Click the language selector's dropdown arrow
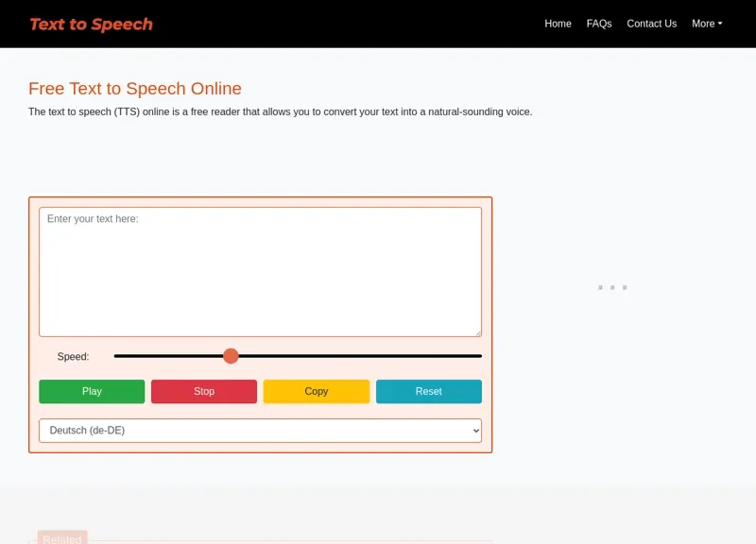 pos(472,430)
